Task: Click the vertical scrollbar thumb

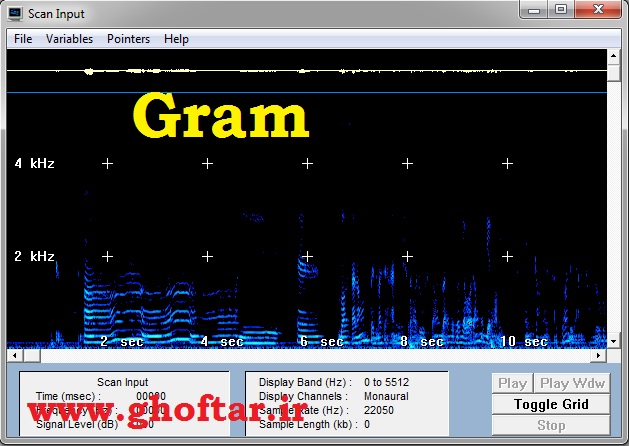Action: pyautogui.click(x=613, y=72)
